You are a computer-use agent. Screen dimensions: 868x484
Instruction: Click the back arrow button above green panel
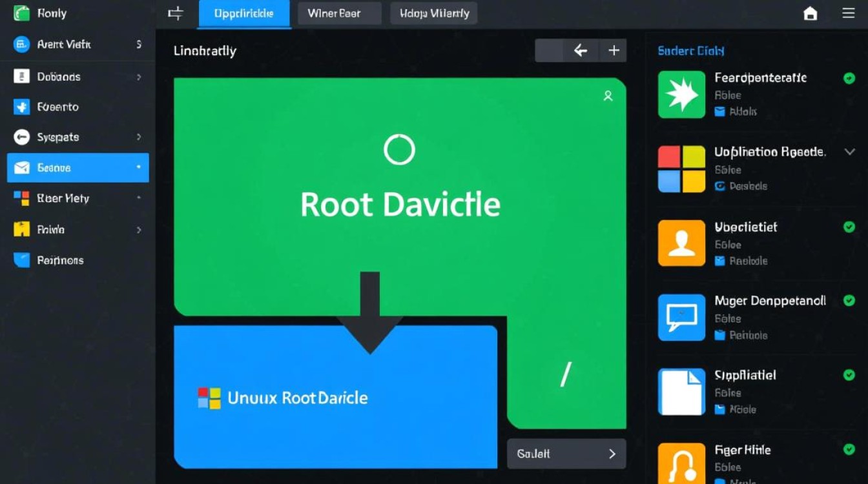tap(581, 50)
